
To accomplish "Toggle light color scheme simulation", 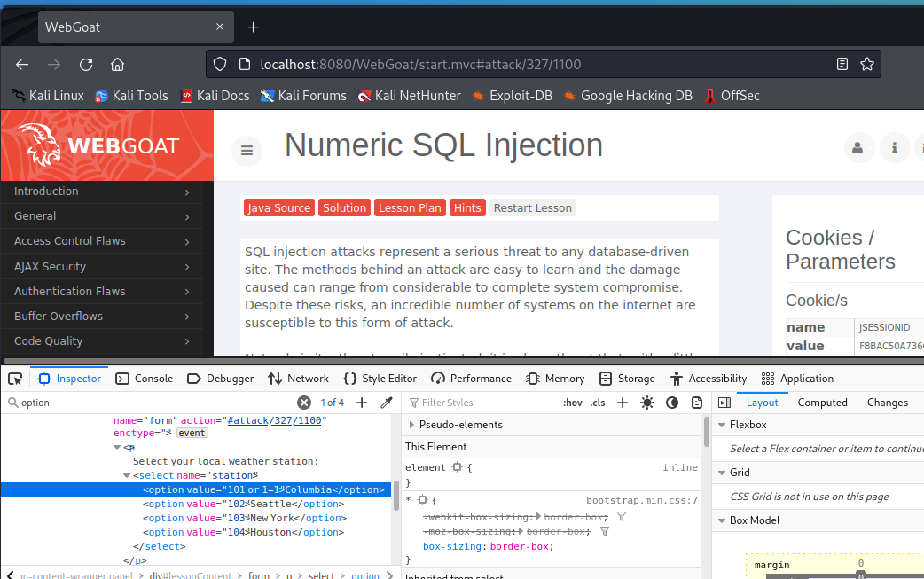I will pos(647,403).
